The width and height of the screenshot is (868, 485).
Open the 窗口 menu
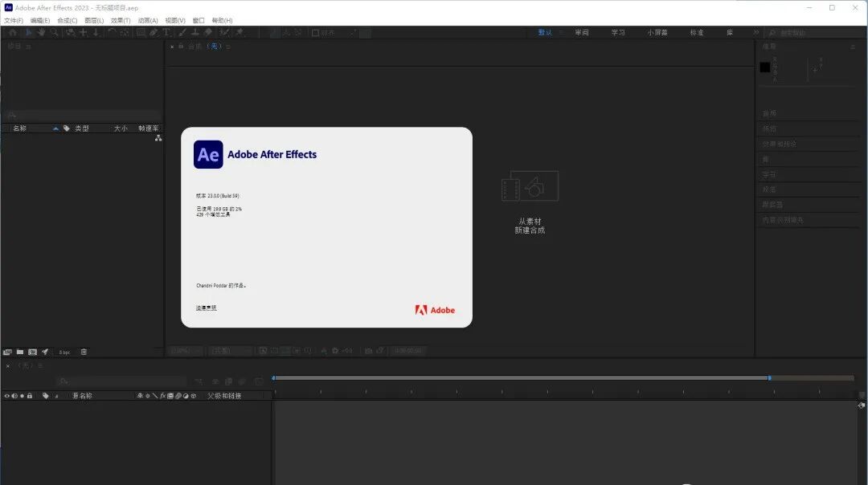[199, 20]
